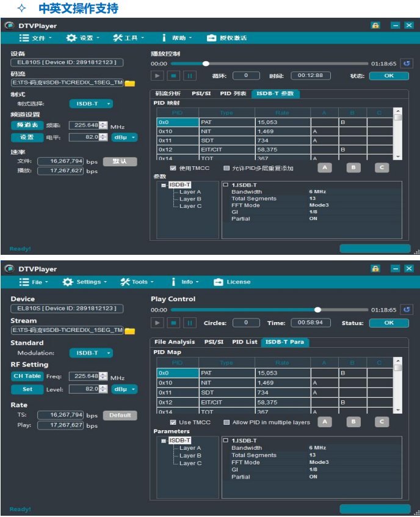Click the 默认 button

point(120,161)
